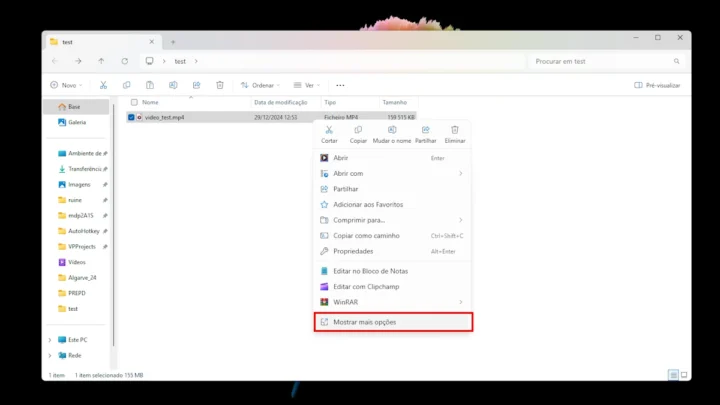Viewport: 720px width, 405px height.
Task: Click Eliminar trash icon in context menu
Action: point(455,130)
